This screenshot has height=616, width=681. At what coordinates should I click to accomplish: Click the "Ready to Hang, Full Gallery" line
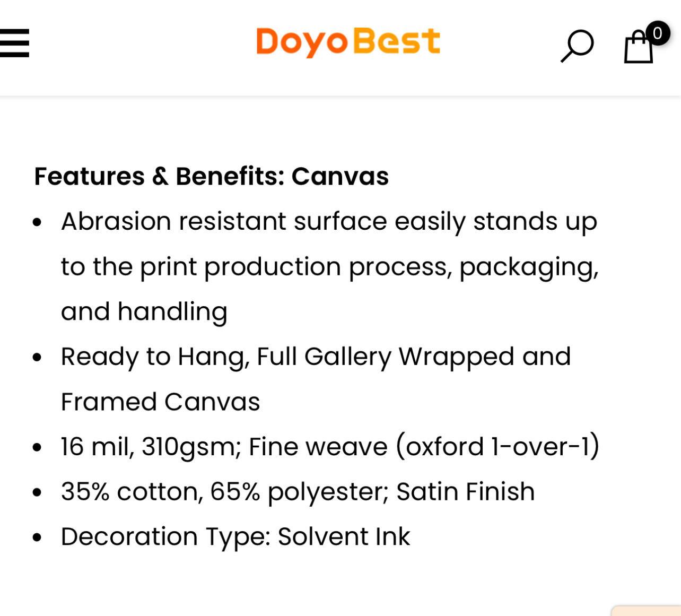(316, 357)
